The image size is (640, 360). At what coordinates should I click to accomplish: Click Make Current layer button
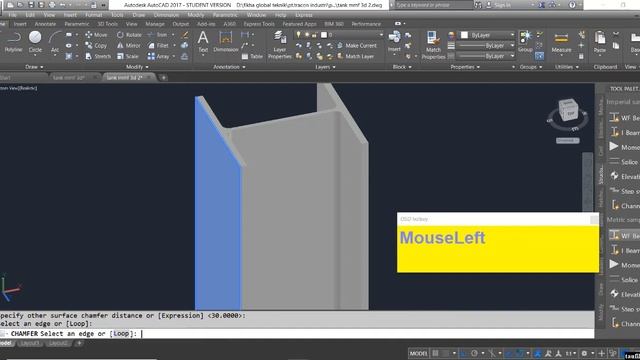(x=356, y=46)
